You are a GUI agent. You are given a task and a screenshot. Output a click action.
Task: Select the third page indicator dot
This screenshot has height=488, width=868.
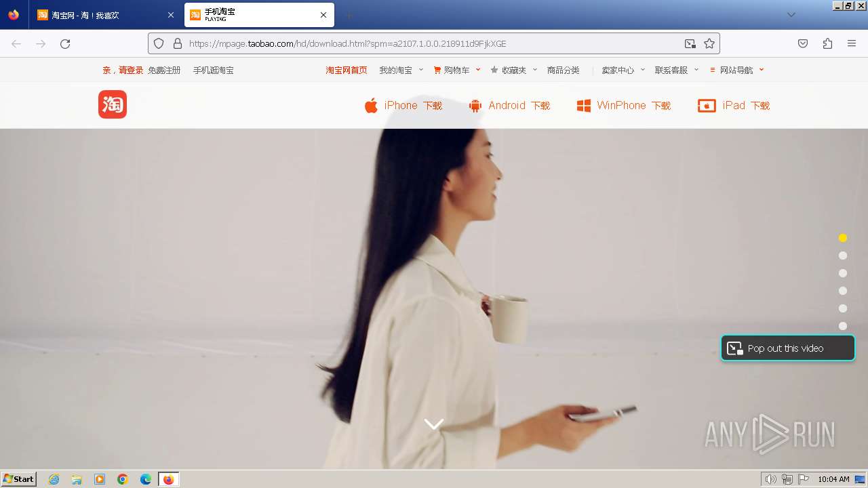843,273
